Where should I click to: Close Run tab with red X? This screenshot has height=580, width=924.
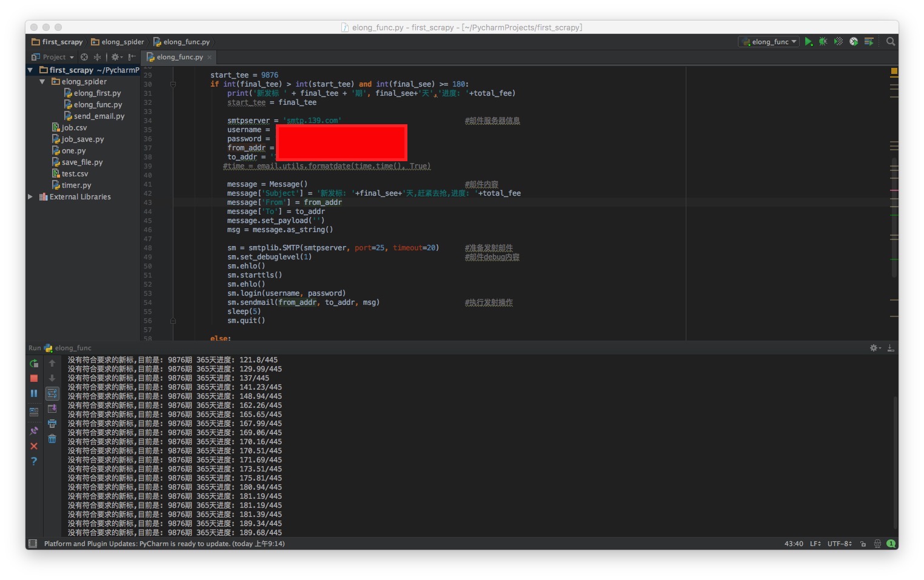pyautogui.click(x=34, y=446)
